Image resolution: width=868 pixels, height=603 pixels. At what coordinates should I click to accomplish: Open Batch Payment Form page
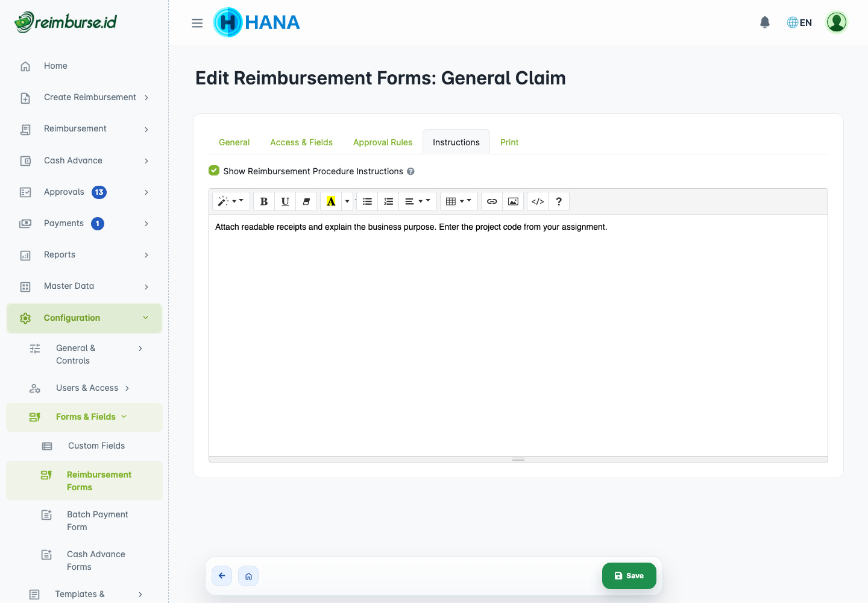[x=84, y=520]
